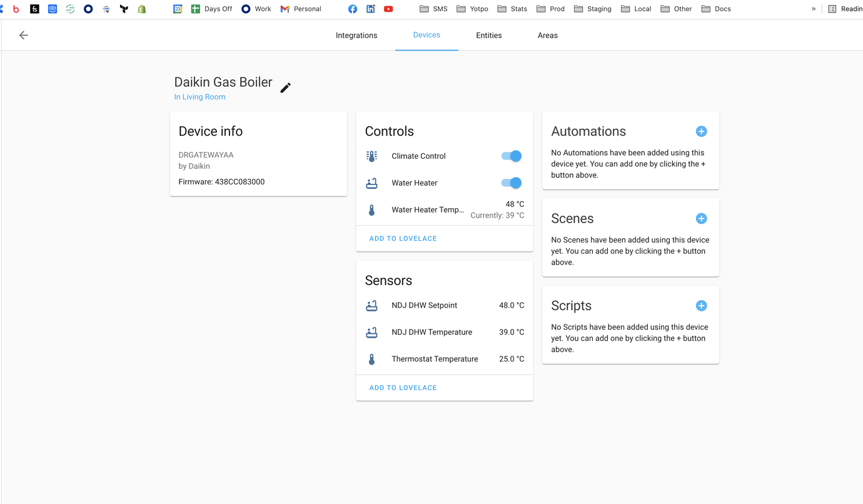
Task: Add a scene with the plus icon
Action: tap(701, 219)
